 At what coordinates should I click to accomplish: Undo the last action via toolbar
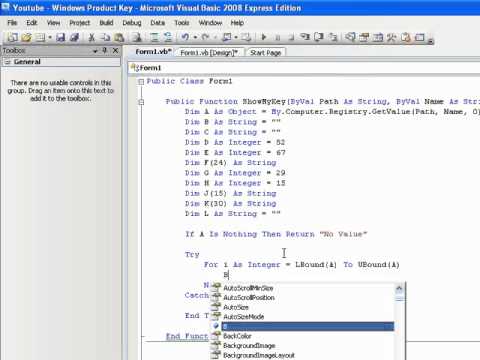click(x=185, y=37)
